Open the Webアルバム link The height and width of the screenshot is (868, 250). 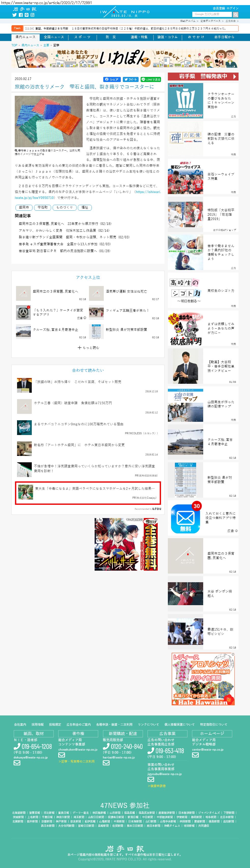click(188, 21)
